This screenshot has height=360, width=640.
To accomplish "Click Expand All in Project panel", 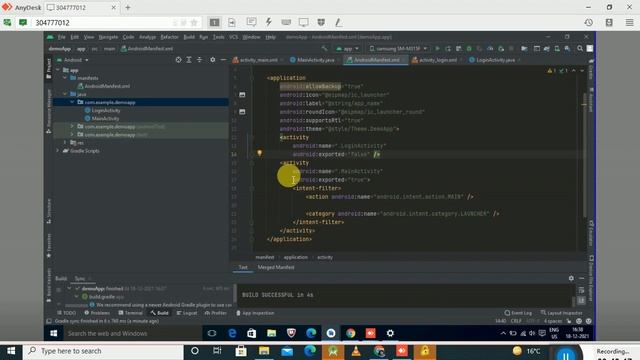I will point(189,60).
